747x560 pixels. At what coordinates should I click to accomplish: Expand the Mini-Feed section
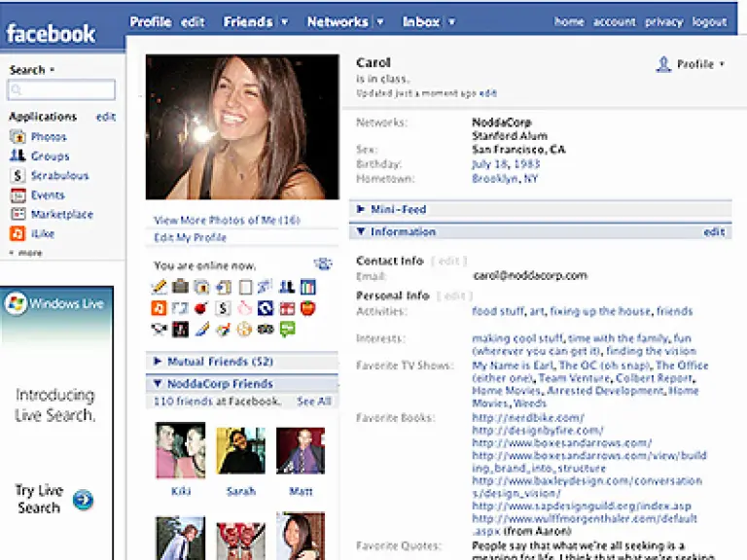click(x=361, y=209)
